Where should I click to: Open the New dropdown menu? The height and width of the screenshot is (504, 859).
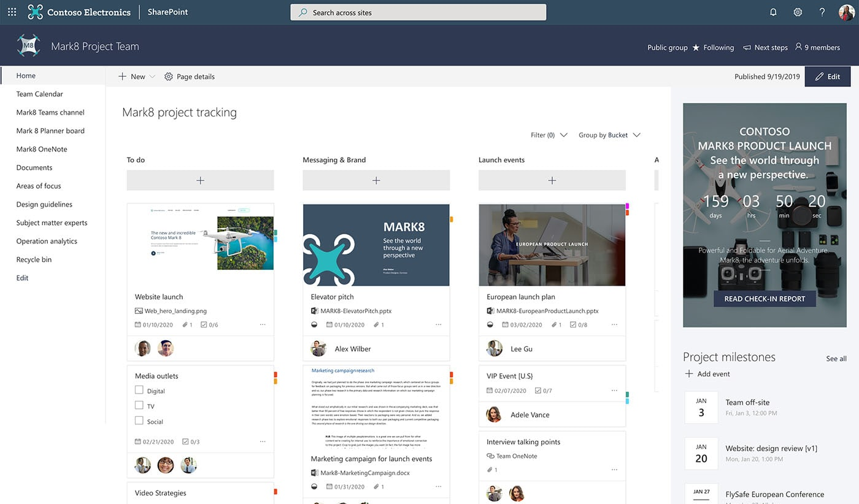pos(137,77)
